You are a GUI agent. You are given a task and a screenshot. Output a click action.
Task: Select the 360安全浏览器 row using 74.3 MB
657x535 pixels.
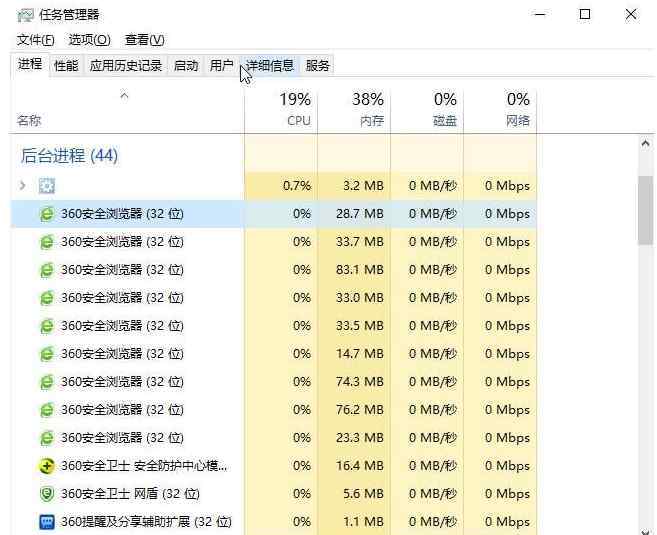pyautogui.click(x=274, y=382)
